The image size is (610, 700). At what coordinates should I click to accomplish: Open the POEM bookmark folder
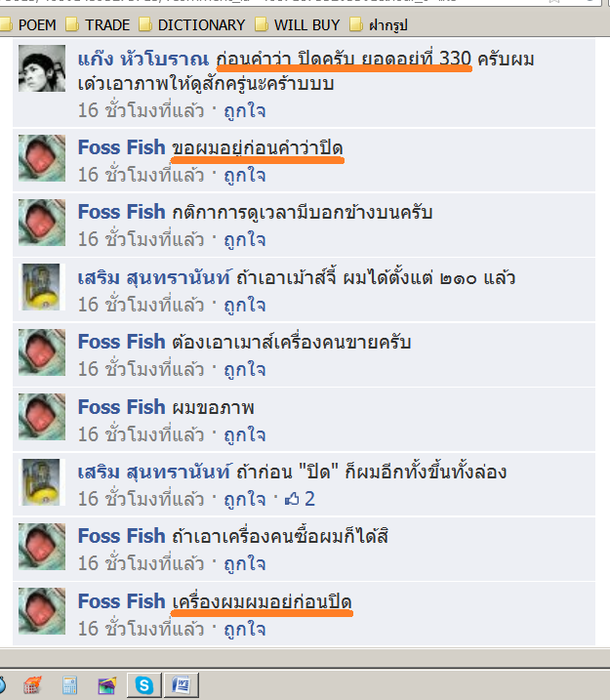tap(28, 25)
